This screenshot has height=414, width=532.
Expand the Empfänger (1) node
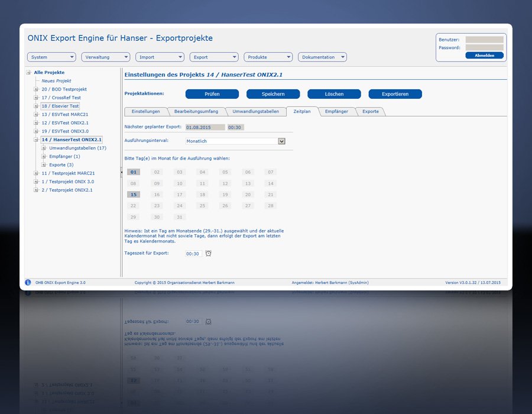pos(43,157)
